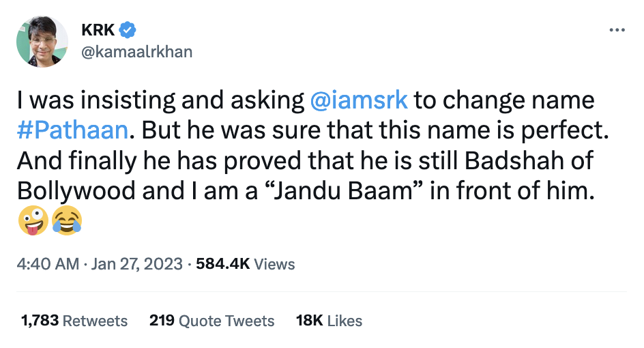This screenshot has width=644, height=348.
Task: Open the tweet's three-dot More options menu
Action: tap(617, 31)
